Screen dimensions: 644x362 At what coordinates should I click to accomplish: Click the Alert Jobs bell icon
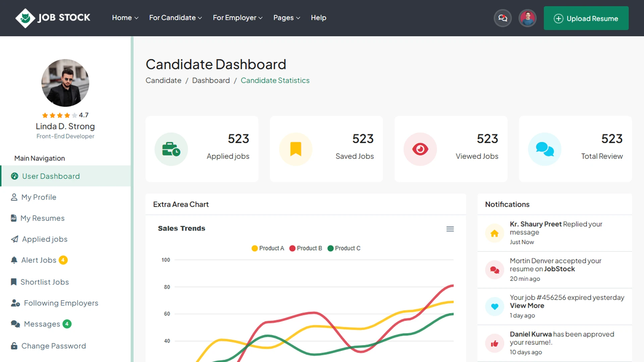[14, 260]
